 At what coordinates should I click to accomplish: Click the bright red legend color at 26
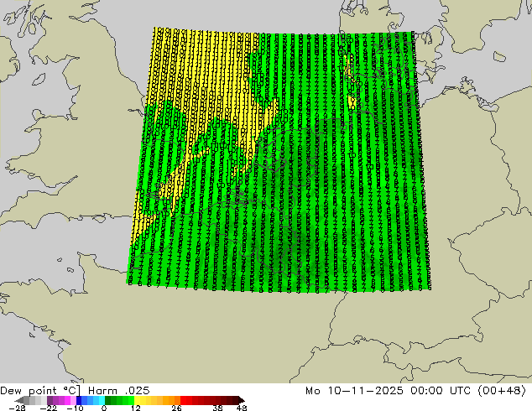[183, 400]
